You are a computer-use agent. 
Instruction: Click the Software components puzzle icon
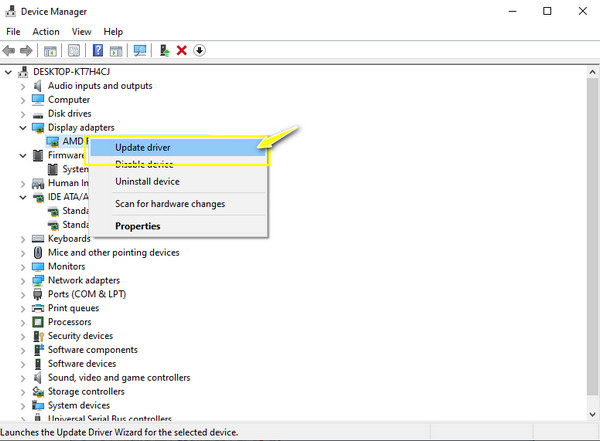tap(39, 350)
